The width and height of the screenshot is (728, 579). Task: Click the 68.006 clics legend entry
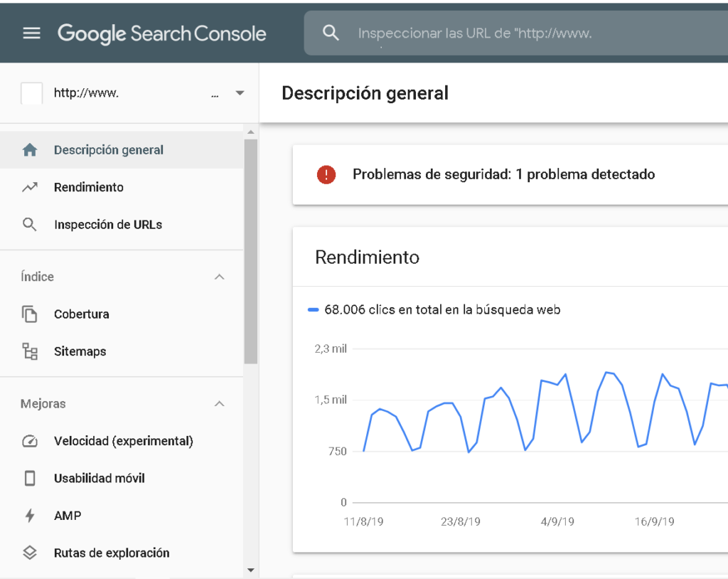(434, 309)
